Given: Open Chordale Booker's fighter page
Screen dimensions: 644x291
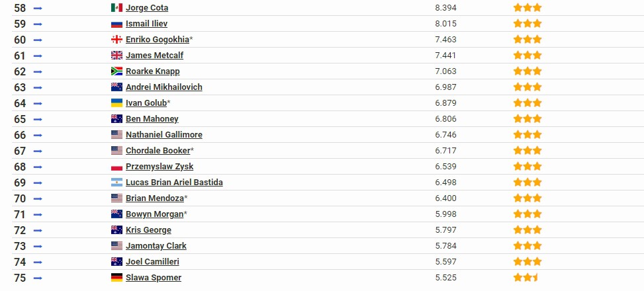Looking at the screenshot, I should pyautogui.click(x=158, y=151).
